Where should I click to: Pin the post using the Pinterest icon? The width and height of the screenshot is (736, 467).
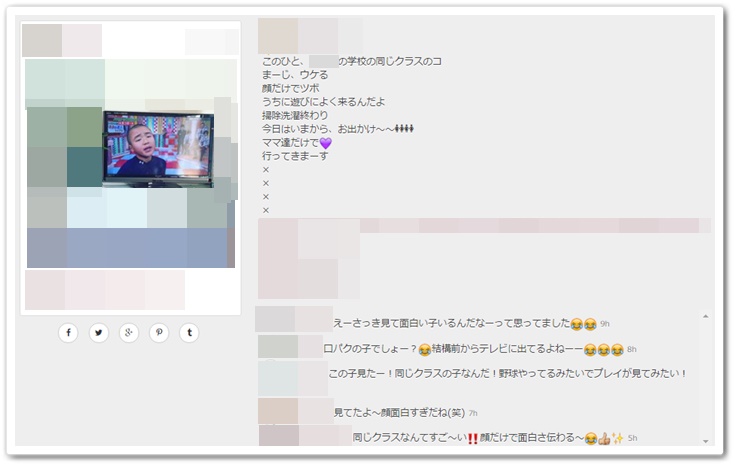159,333
